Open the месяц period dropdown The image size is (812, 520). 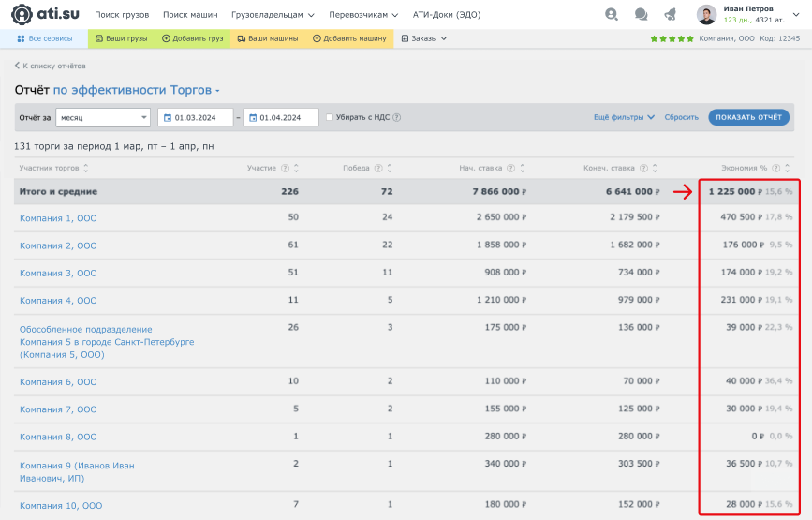tap(103, 117)
